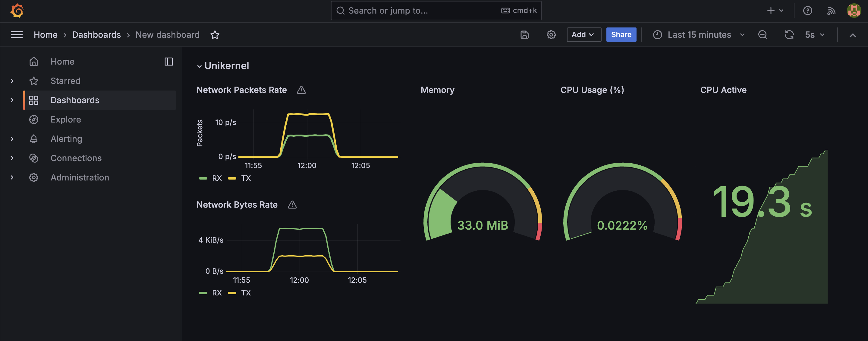Viewport: 868px width, 341px height.
Task: Collapse the Unikernel row
Action: click(x=200, y=66)
